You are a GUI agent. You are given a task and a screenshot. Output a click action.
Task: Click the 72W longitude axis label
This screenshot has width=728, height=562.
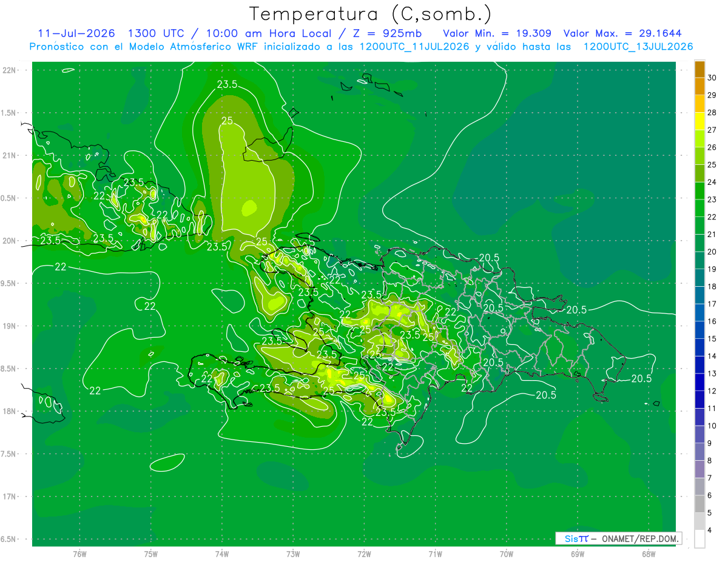[364, 554]
